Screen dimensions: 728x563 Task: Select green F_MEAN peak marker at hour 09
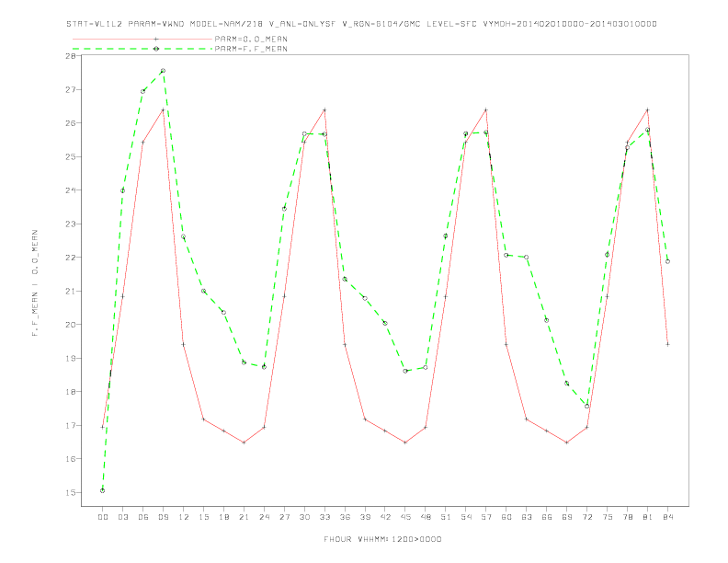[x=163, y=71]
